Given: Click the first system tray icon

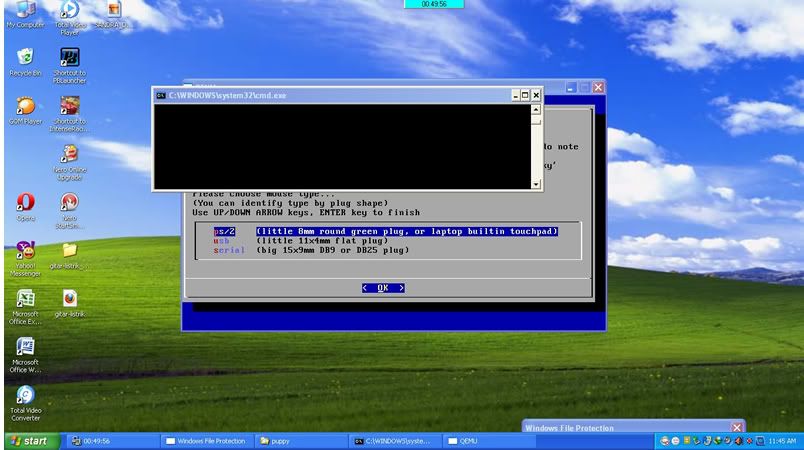Looking at the screenshot, I should coord(665,441).
